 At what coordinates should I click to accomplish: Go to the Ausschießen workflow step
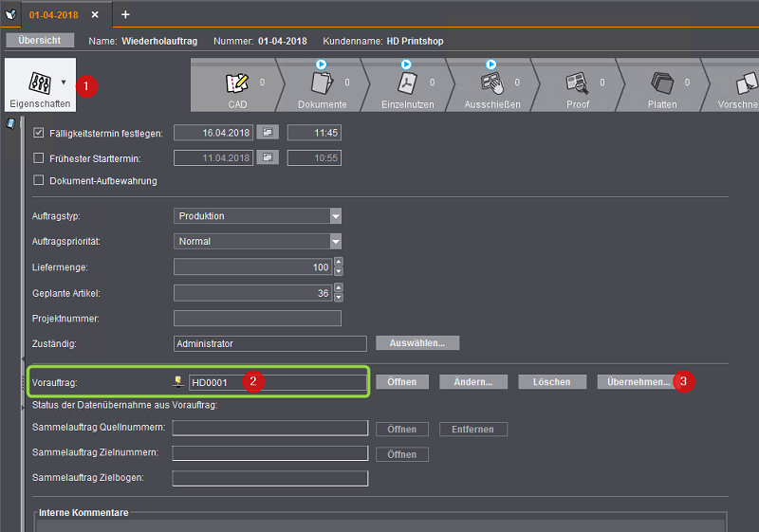pos(491,87)
